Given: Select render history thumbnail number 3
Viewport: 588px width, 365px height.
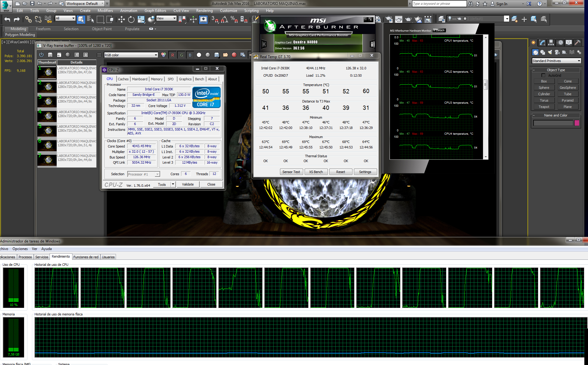Looking at the screenshot, I should 47,101.
